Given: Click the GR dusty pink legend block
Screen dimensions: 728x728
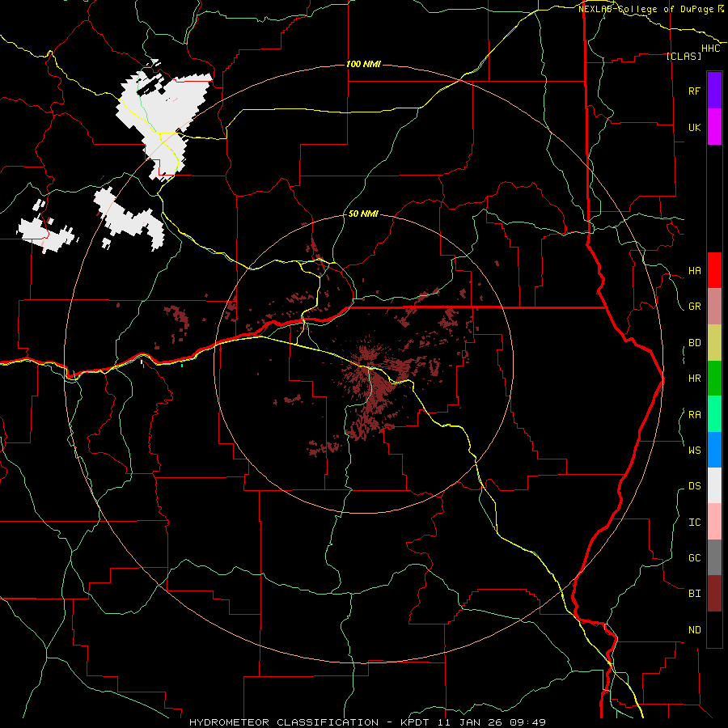Looking at the screenshot, I should pos(714,307).
